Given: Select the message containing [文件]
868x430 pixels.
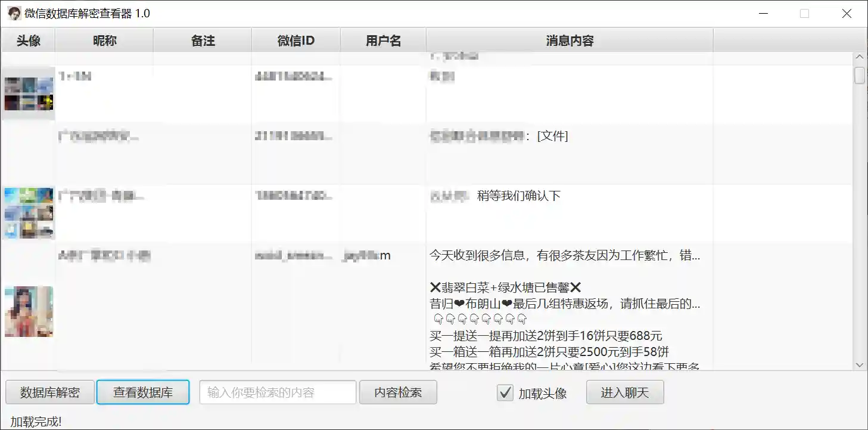Looking at the screenshot, I should 499,137.
